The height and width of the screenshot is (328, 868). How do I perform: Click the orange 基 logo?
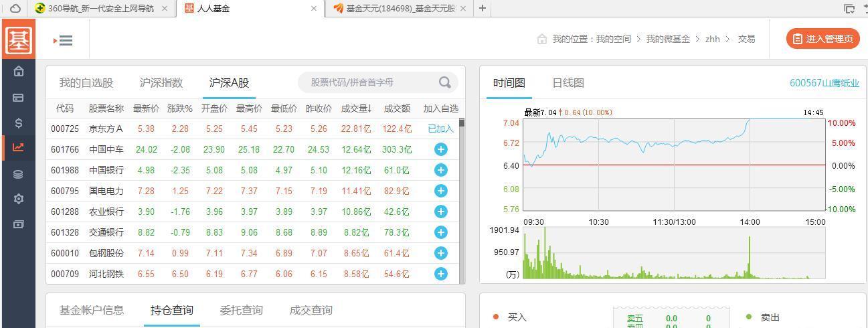click(x=18, y=39)
